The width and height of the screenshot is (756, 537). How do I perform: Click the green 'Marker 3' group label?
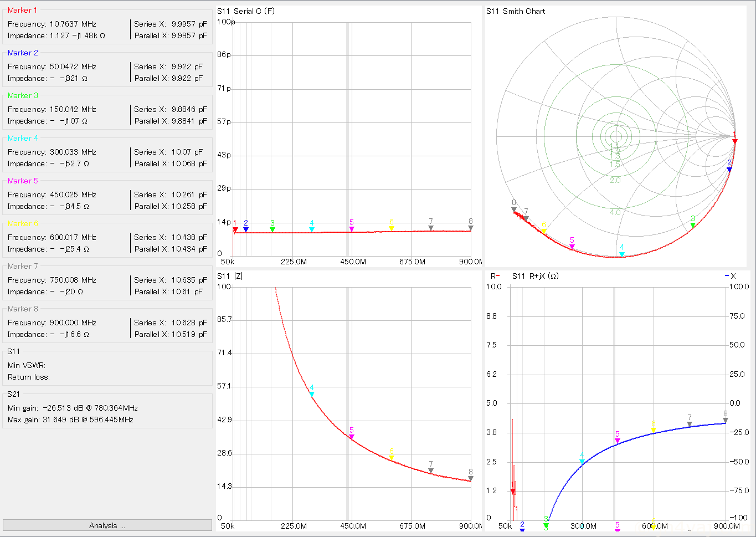coord(23,95)
